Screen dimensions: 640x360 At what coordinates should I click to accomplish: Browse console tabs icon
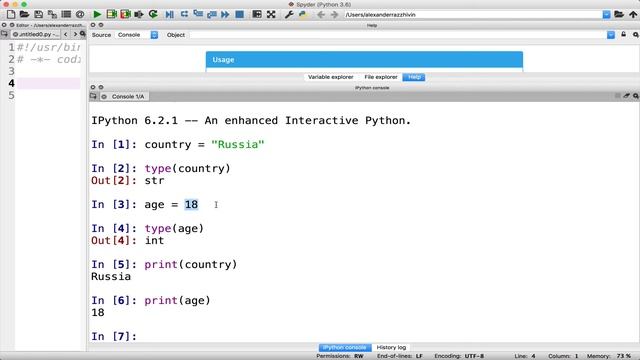pyautogui.click(x=93, y=96)
